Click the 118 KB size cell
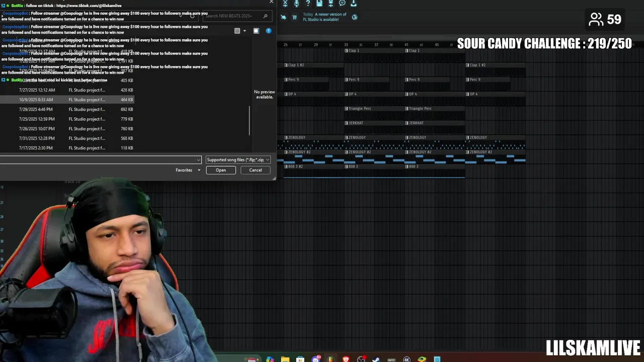 coord(127,148)
